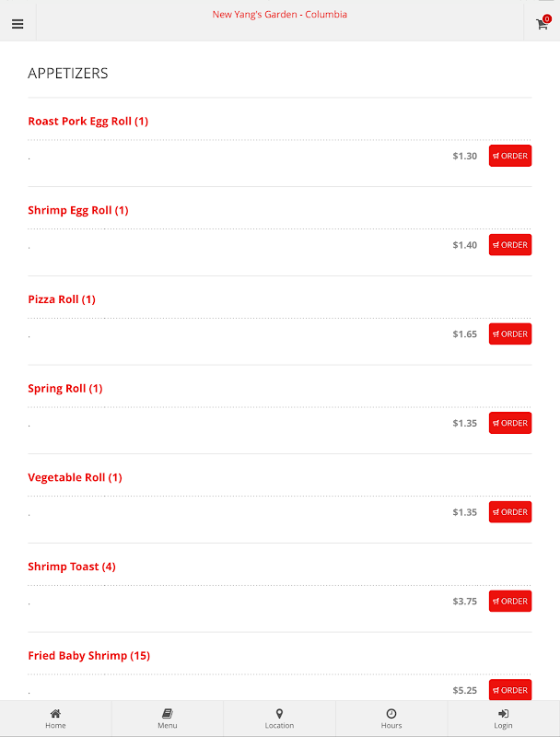Order the Pizza Roll
Viewport: 560px width, 737px height.
click(x=510, y=333)
